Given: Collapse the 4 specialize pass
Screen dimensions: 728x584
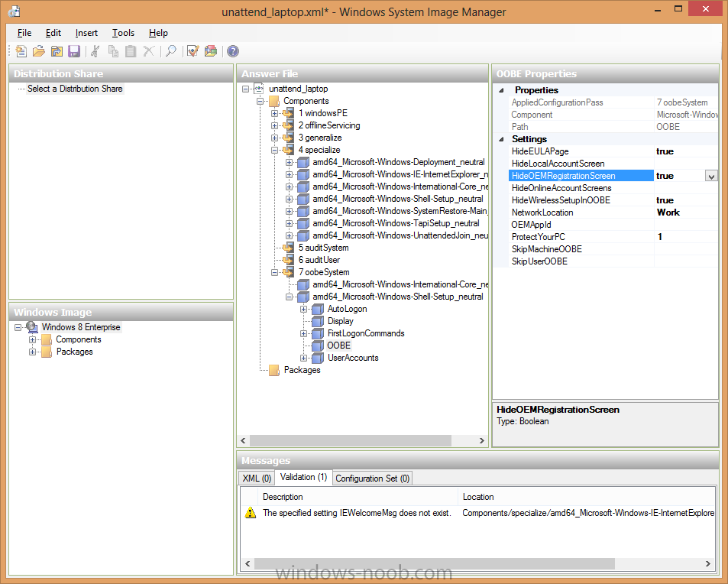Looking at the screenshot, I should point(274,150).
